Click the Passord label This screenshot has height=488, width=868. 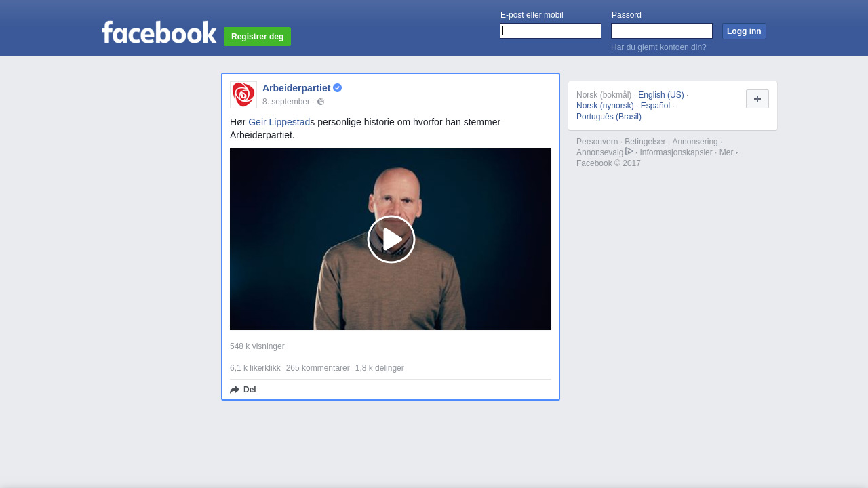[x=627, y=15]
